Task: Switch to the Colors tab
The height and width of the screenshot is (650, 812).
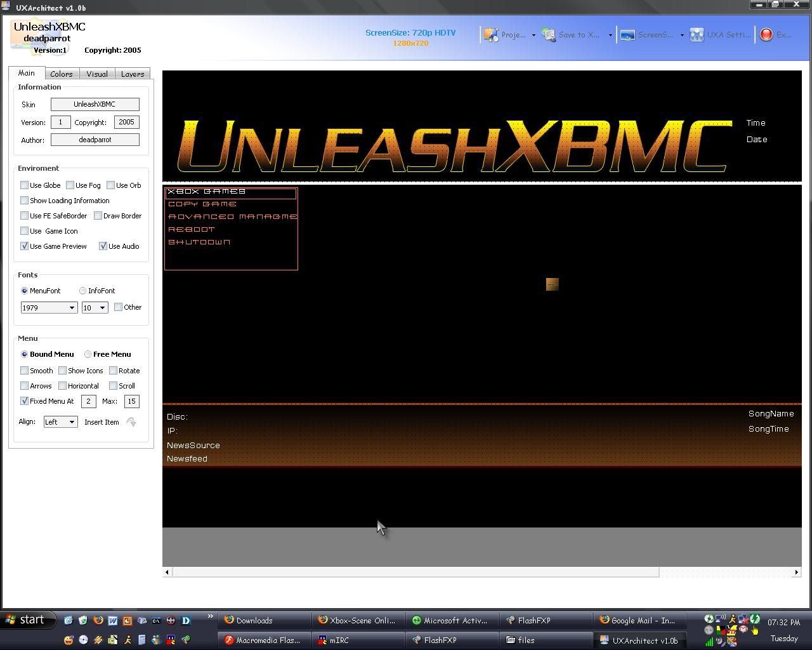Action: click(62, 74)
